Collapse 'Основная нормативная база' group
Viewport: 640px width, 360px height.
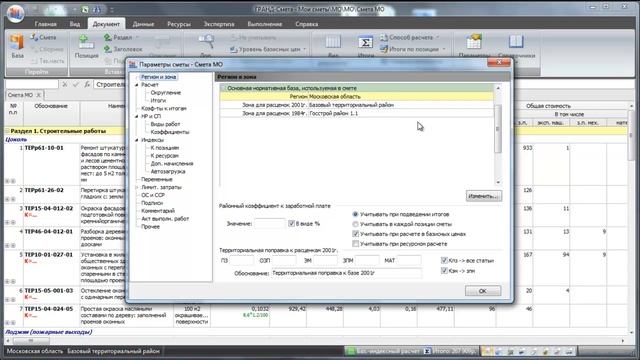coord(223,88)
